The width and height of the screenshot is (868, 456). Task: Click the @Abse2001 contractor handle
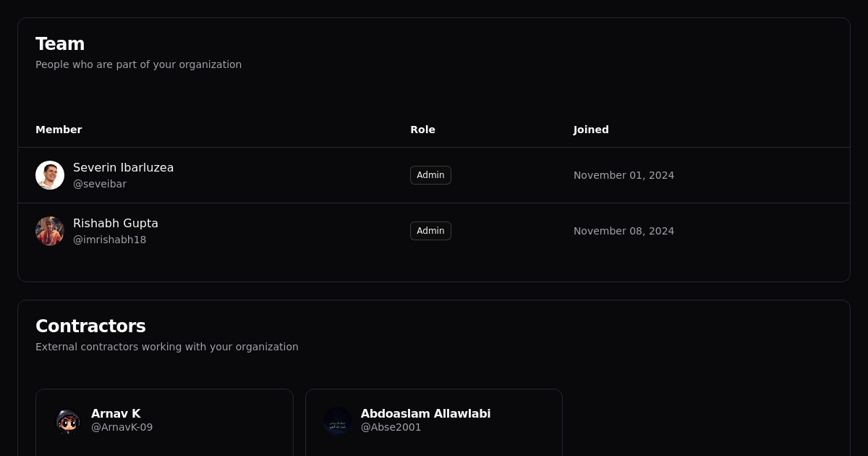point(391,427)
